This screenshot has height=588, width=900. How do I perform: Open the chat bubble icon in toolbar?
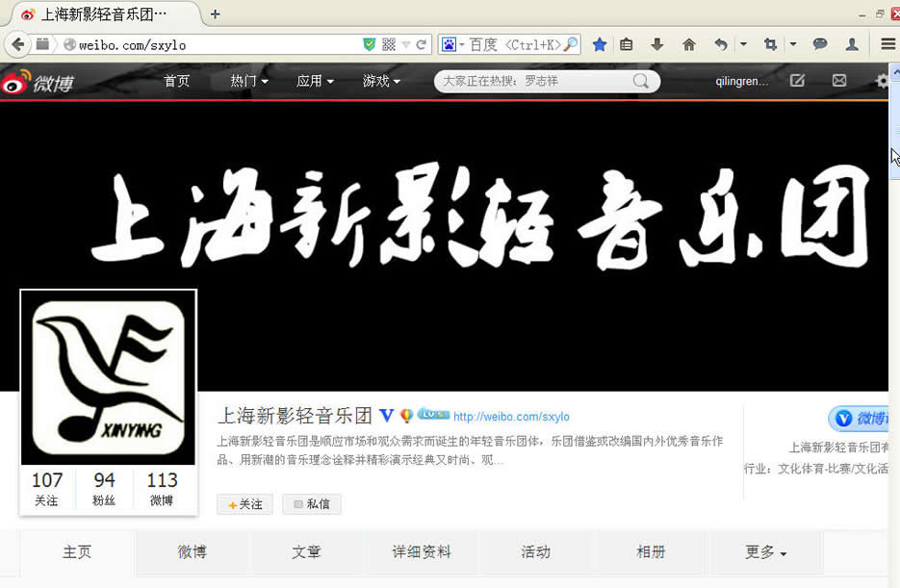click(x=820, y=44)
